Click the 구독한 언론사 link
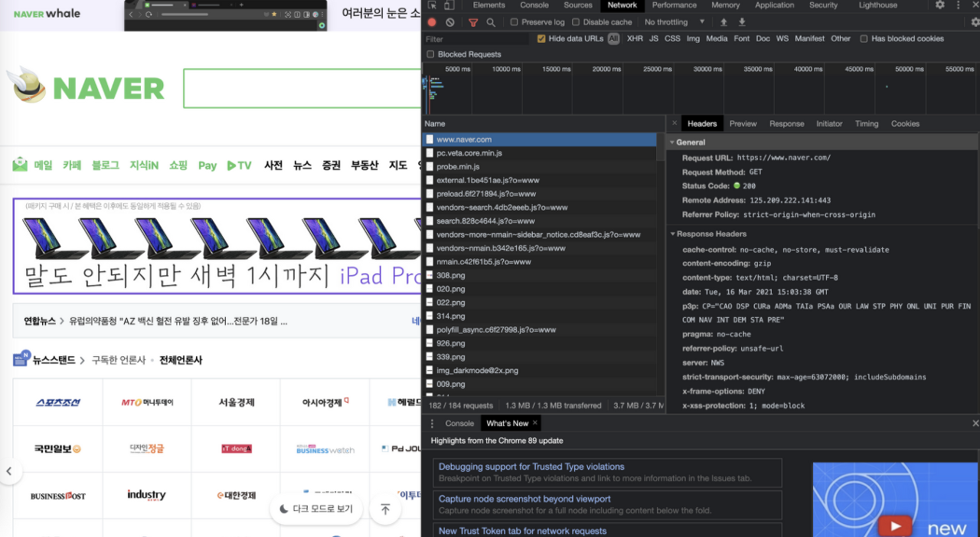 [x=119, y=360]
